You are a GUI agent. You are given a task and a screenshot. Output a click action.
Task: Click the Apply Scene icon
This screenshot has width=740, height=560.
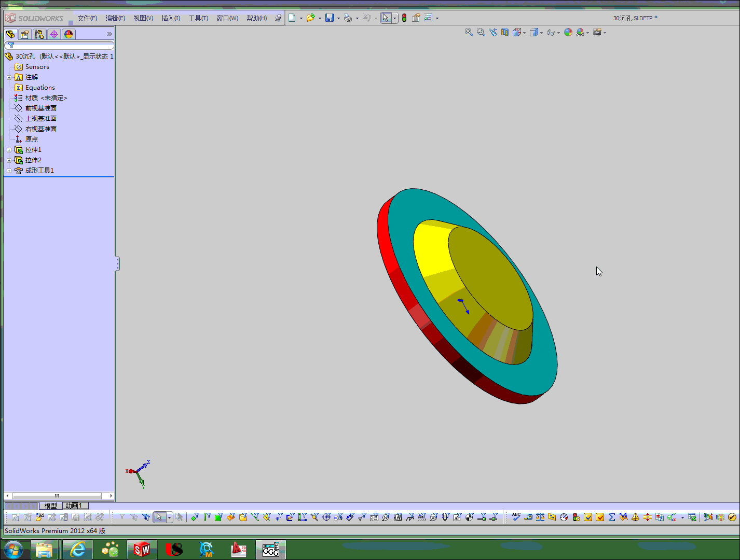tap(580, 32)
